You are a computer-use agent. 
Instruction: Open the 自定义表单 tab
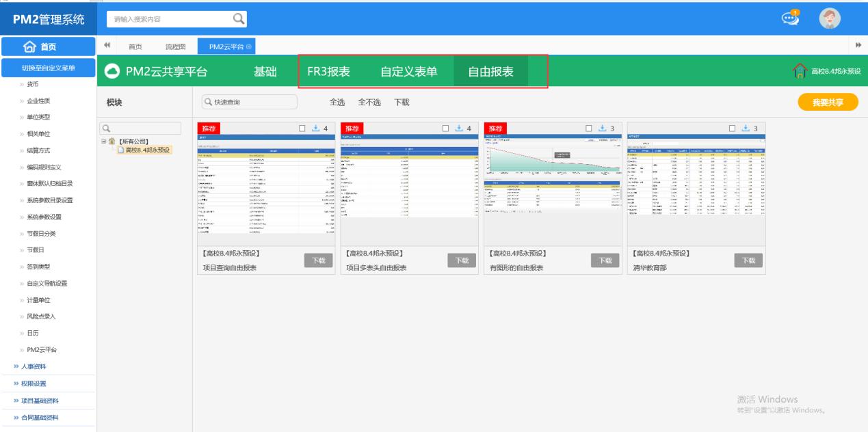(x=408, y=72)
